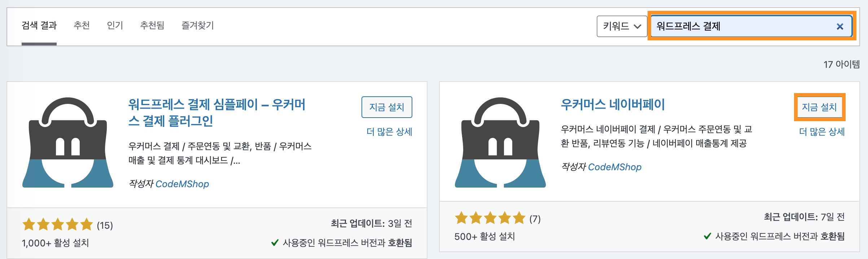The height and width of the screenshot is (259, 868).
Task: Switch to the 인기 tab
Action: (115, 25)
